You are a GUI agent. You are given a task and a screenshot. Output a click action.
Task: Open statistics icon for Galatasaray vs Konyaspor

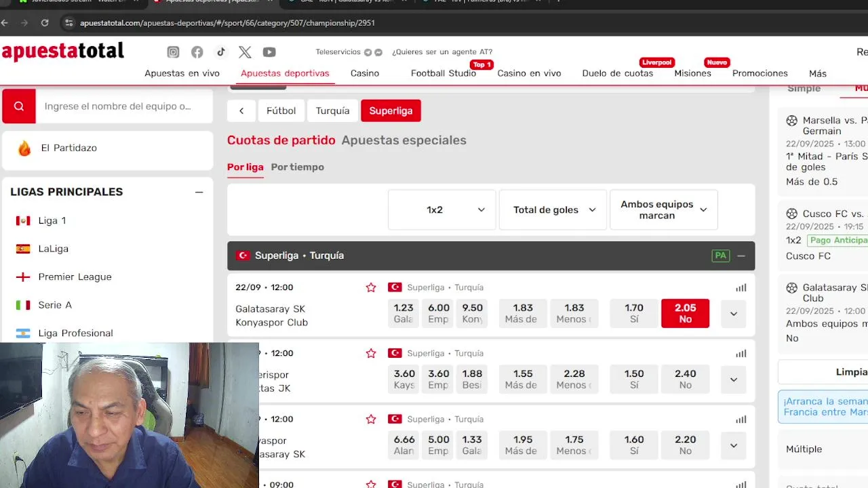741,287
